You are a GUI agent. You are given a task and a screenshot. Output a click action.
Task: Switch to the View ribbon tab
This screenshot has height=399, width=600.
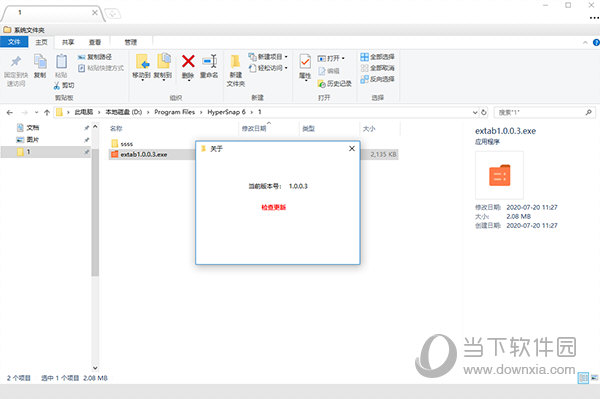point(95,42)
